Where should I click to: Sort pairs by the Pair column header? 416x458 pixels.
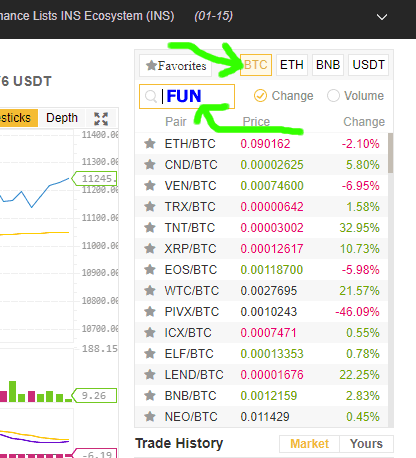(x=176, y=122)
